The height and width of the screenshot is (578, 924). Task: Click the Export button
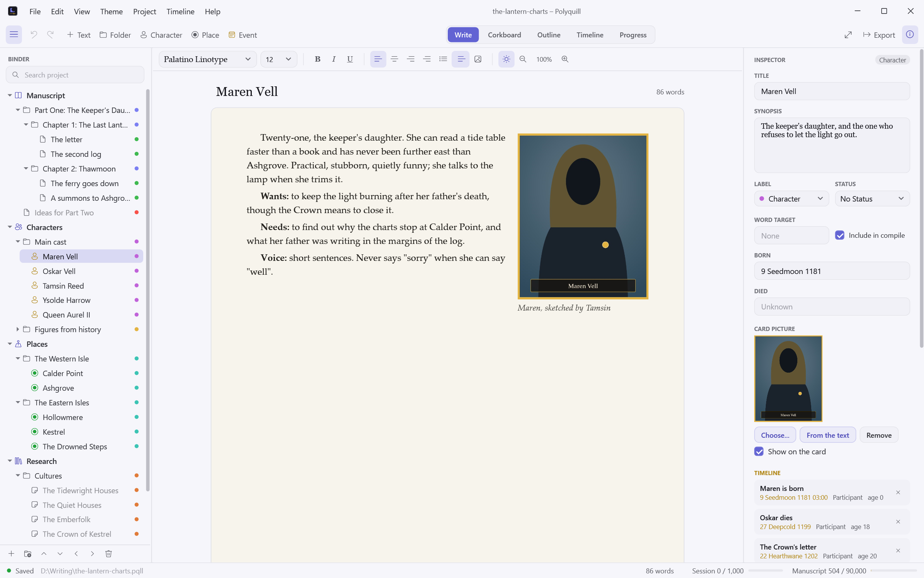[879, 35]
